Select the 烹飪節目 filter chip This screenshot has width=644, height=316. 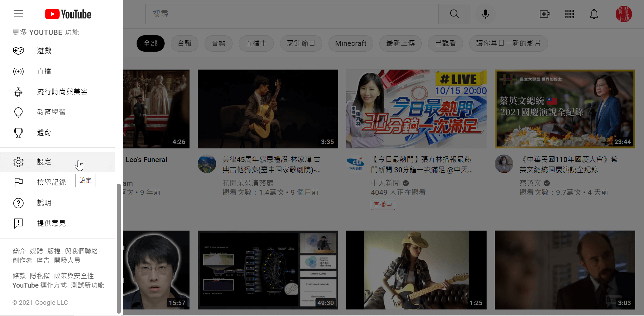pos(301,43)
